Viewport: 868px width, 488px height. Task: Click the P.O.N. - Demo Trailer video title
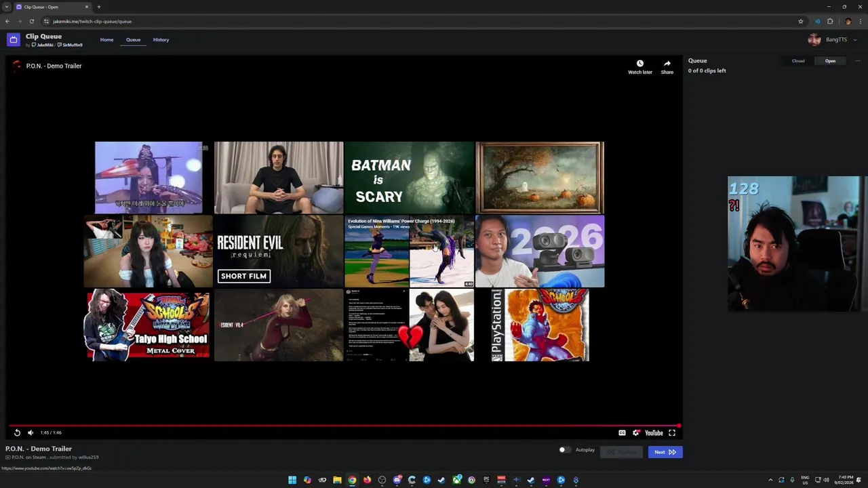(x=54, y=66)
